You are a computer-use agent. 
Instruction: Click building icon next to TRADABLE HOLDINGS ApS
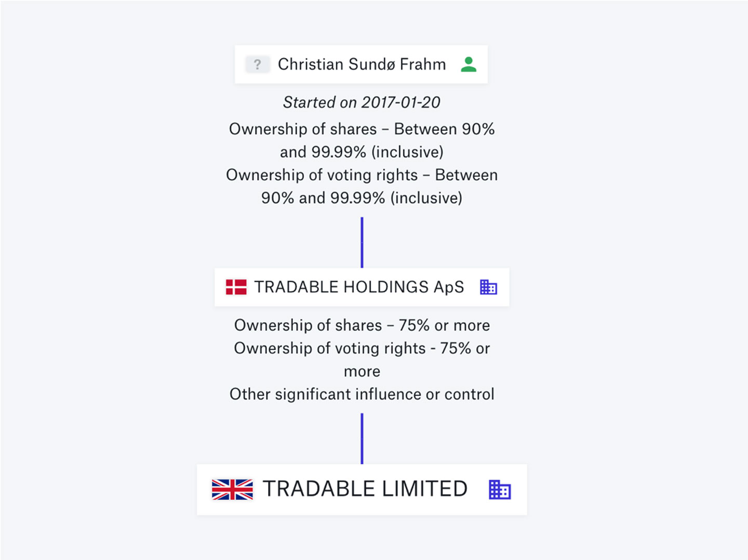[488, 287]
